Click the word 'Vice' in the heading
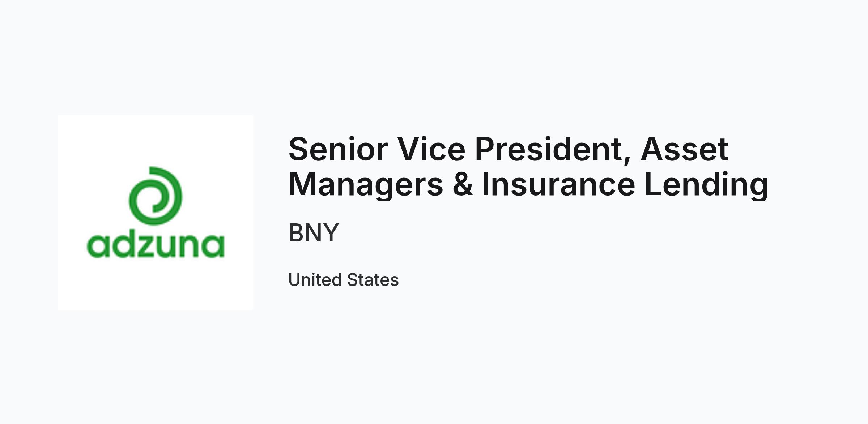This screenshot has height=424, width=868. 431,149
